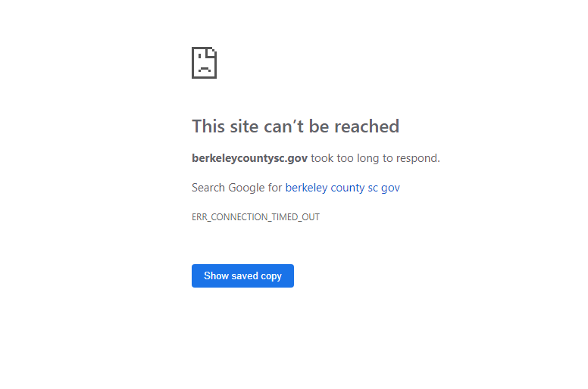This screenshot has width=588, height=389.
Task: Click the word 'reached' in the heading
Action: pyautogui.click(x=367, y=126)
